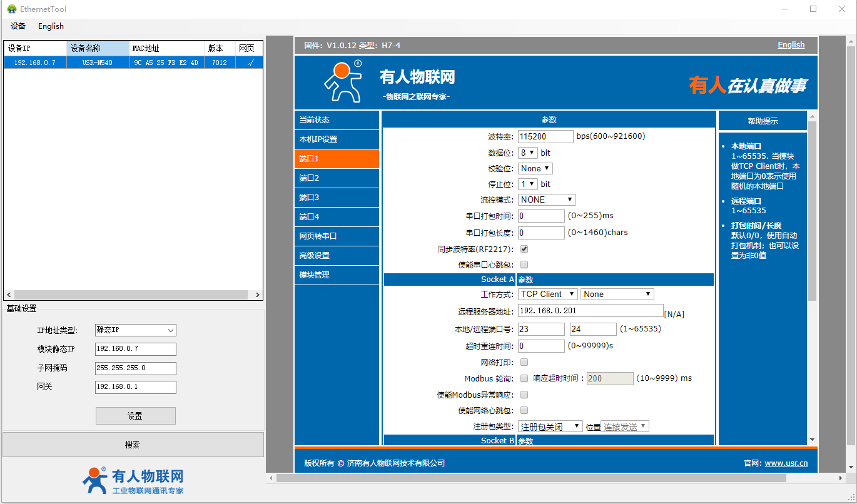Image resolution: width=857 pixels, height=504 pixels.
Task: Open the 设备 menu
Action: 18,26
